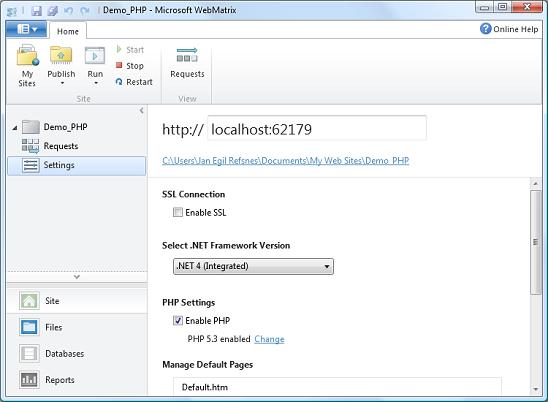Collapse the Demo_PHP tree node
The image size is (548, 402).
(x=15, y=128)
